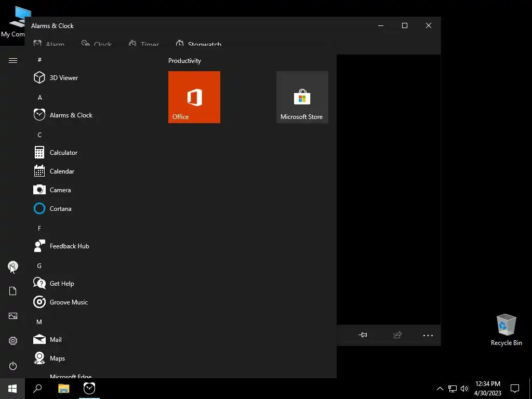Open taskbar Search
Viewport: 532px width, 399px height.
coord(37,389)
